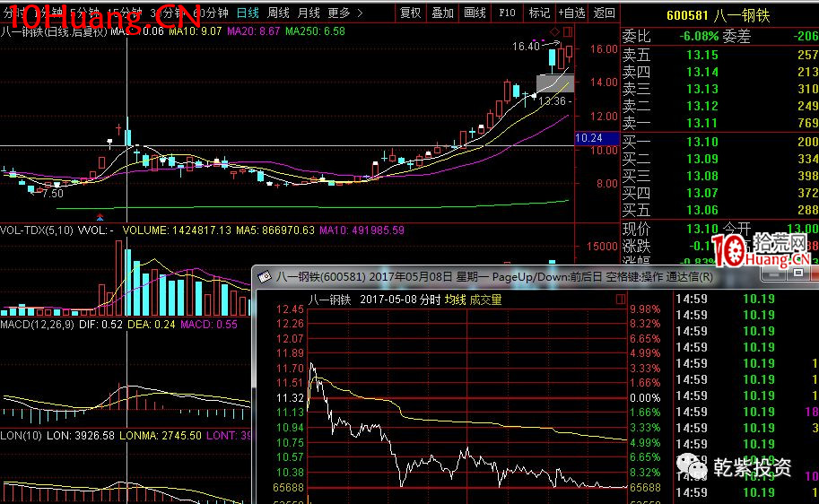Image resolution: width=819 pixels, height=504 pixels.
Task: Click the 600581 八一钢铁 stock header
Action: click(x=719, y=15)
